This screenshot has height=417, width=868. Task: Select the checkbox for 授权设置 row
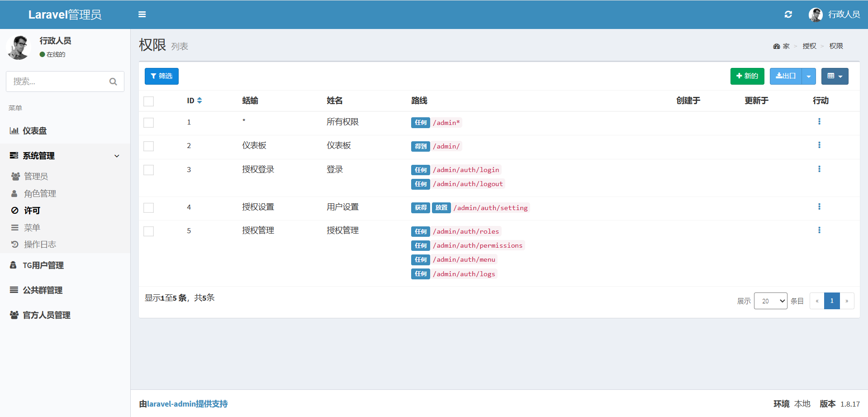pos(148,208)
